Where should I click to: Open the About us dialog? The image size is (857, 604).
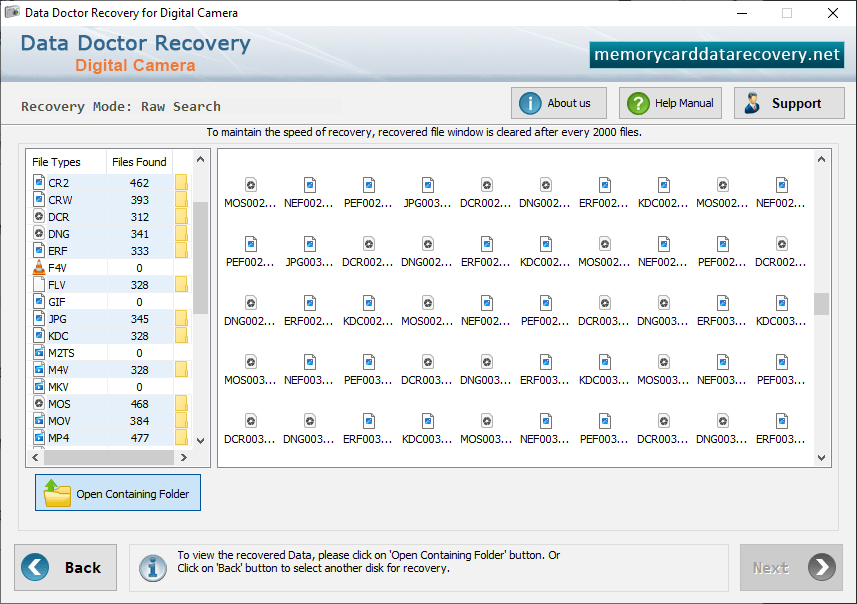(x=559, y=103)
